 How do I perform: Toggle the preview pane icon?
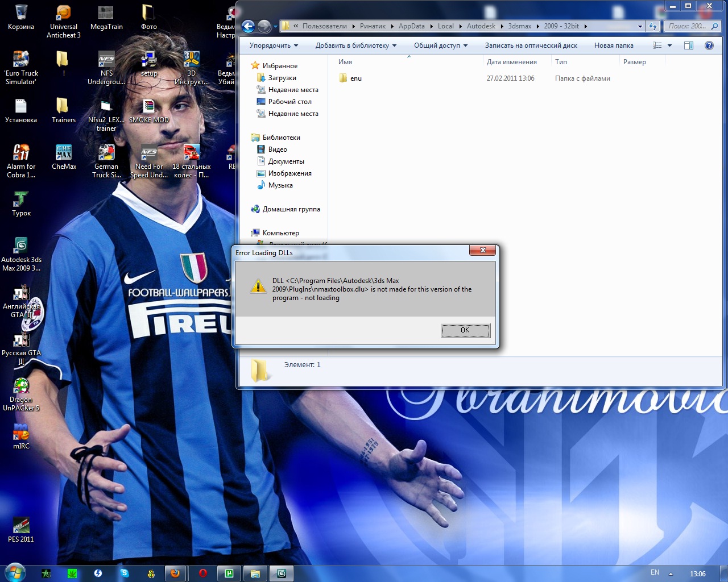(x=689, y=45)
